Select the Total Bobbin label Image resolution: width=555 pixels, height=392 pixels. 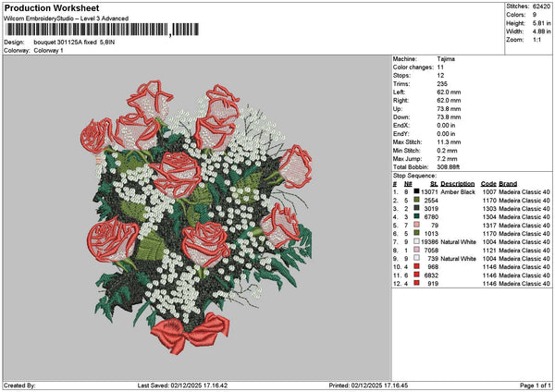pyautogui.click(x=411, y=167)
